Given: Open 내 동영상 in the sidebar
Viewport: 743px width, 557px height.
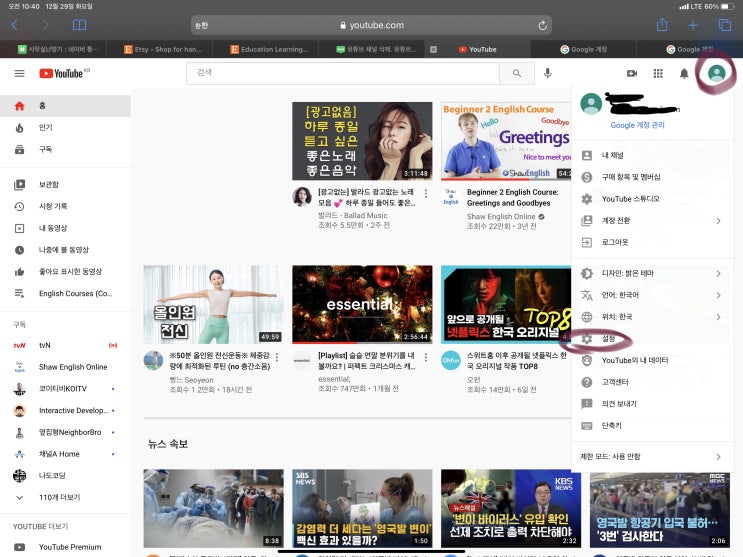Looking at the screenshot, I should (65, 228).
